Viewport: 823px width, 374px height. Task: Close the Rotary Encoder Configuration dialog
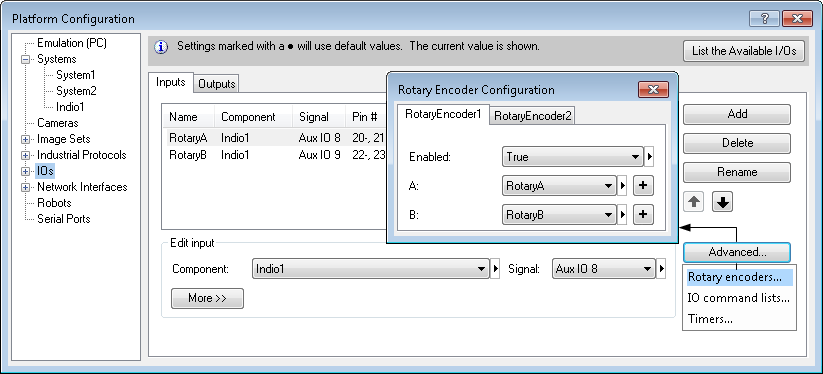pyautogui.click(x=653, y=90)
